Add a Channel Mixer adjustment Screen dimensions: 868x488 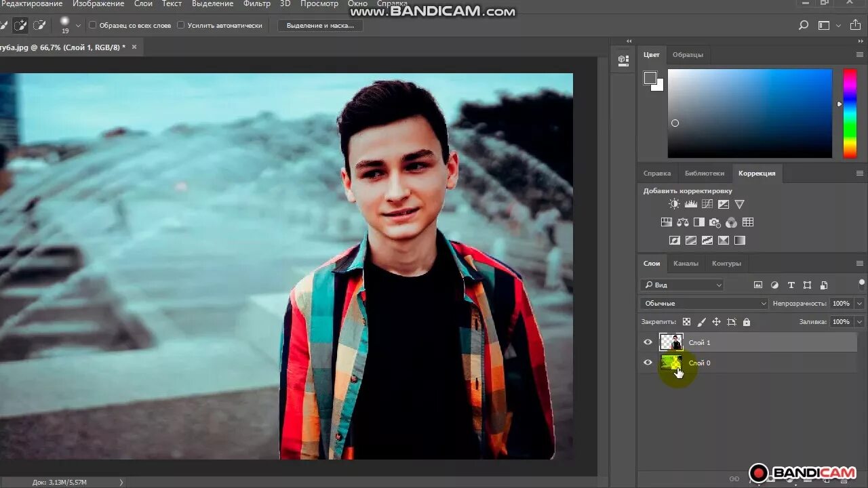point(731,222)
